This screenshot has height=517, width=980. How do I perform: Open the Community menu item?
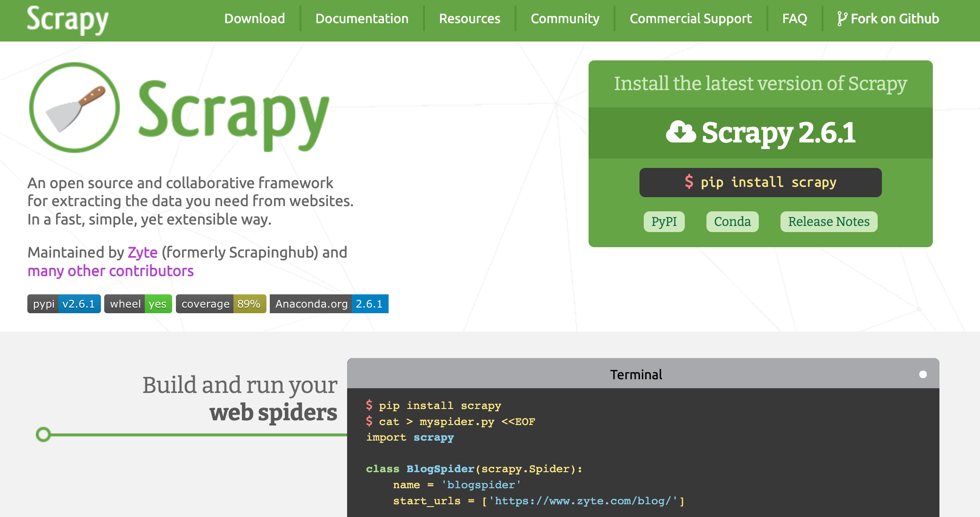(565, 19)
